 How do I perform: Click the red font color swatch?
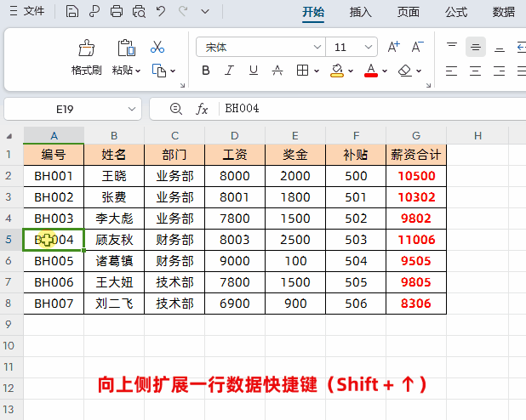tap(370, 71)
